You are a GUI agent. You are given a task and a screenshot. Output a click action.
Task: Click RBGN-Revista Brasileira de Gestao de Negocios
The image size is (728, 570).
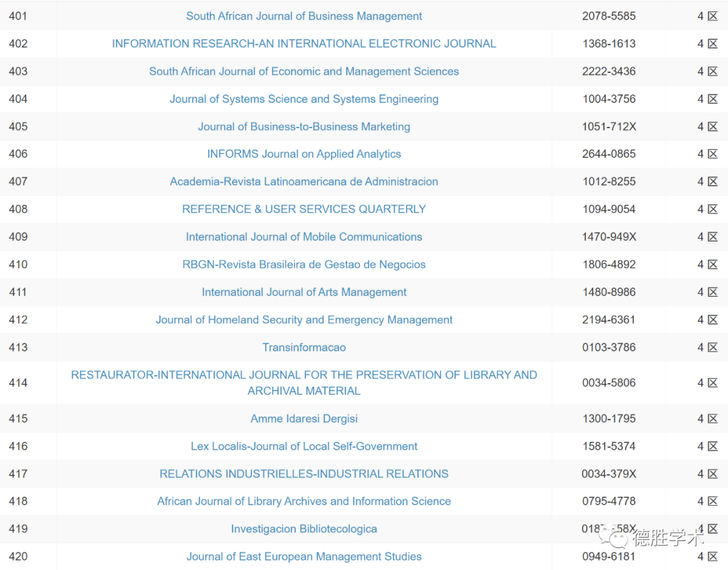[x=303, y=264]
